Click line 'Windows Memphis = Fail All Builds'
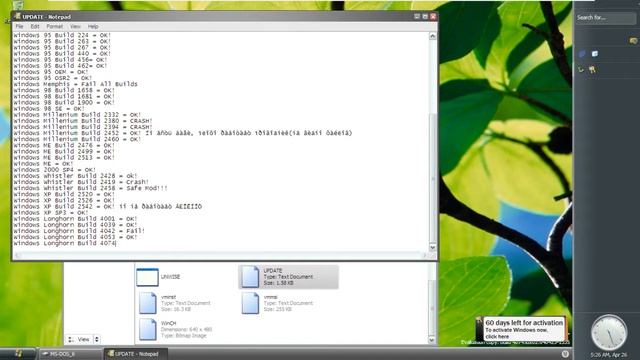Viewport: 640px width, 360px height. point(76,84)
